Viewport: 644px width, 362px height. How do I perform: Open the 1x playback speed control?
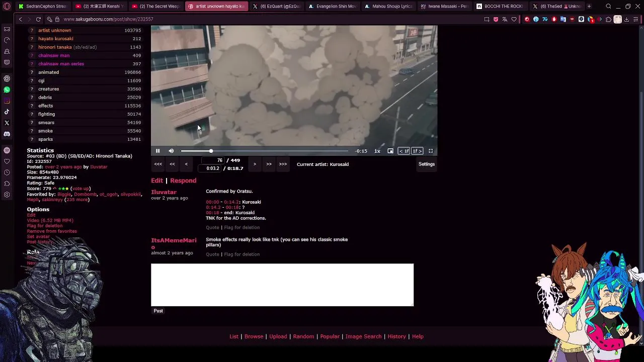pos(377,151)
